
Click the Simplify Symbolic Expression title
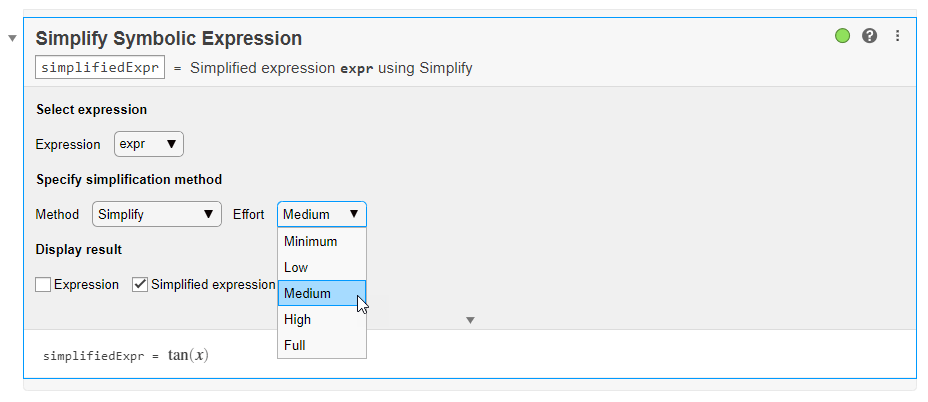pos(168,39)
